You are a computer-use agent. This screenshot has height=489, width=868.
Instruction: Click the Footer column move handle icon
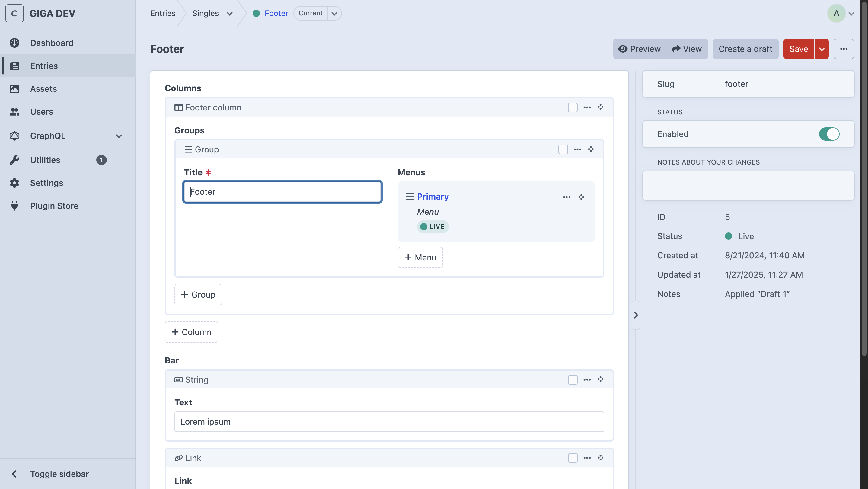(x=601, y=107)
